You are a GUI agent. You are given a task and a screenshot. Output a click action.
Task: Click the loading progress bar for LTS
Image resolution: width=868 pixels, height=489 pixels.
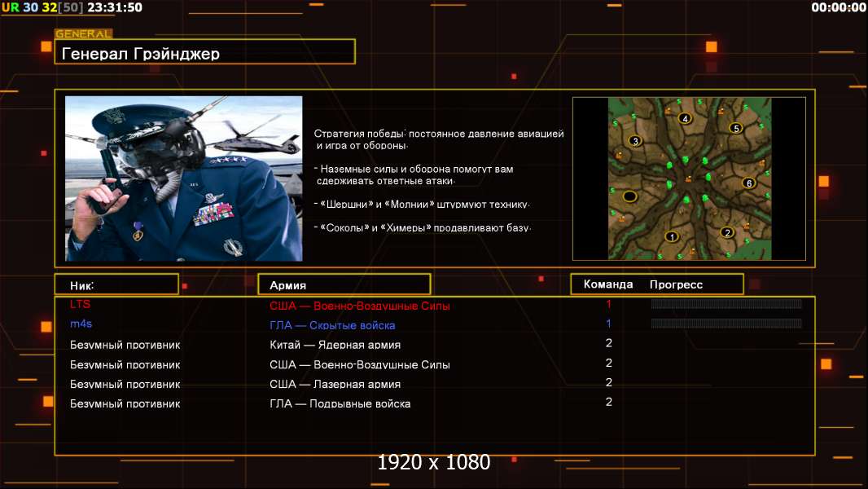(x=726, y=304)
